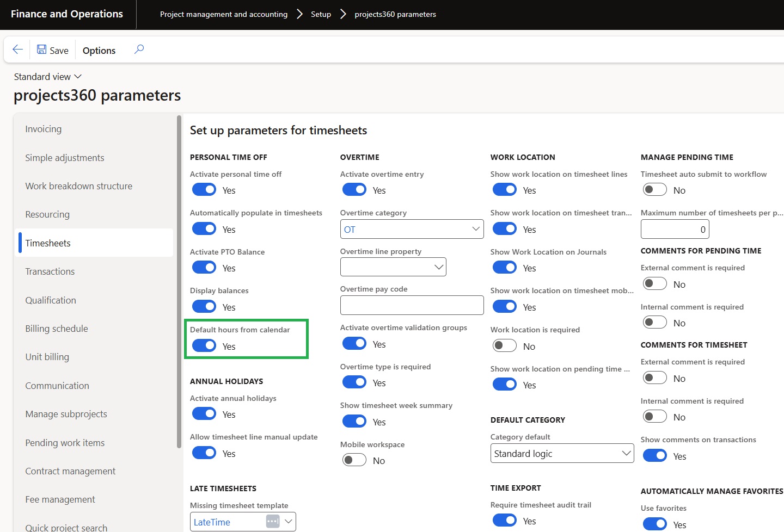Click the Save disk icon

42,50
